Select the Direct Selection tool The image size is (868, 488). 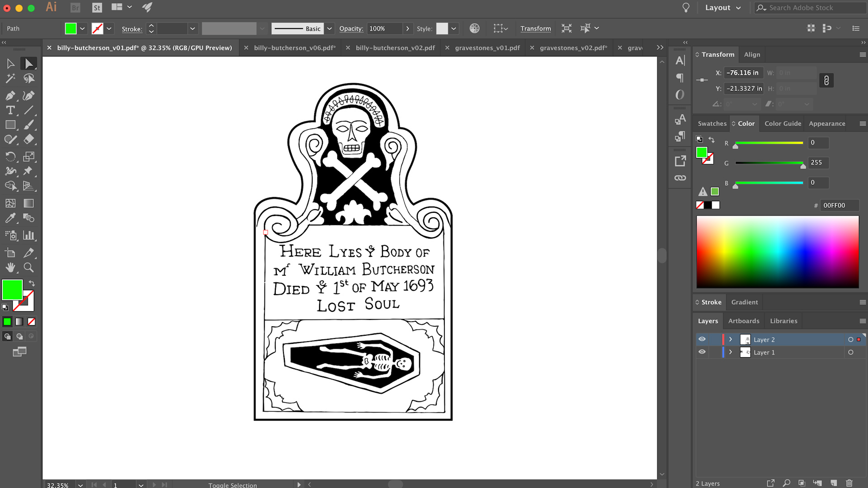29,63
